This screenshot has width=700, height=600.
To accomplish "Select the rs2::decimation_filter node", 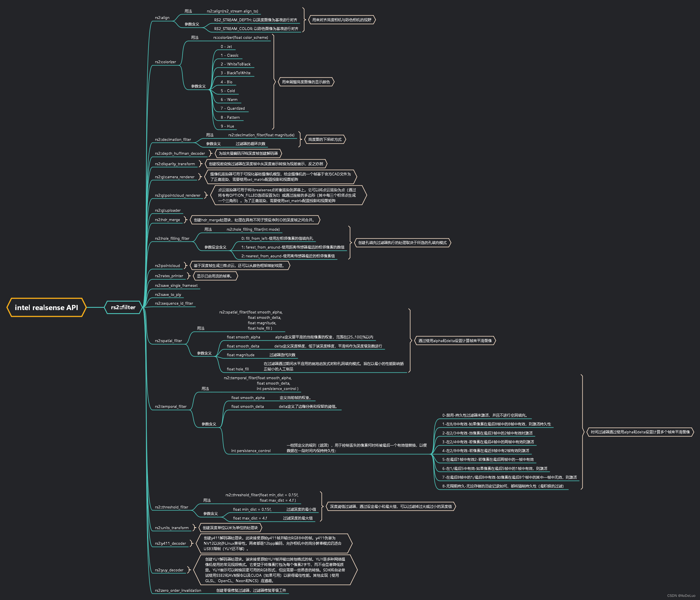I will click(173, 139).
